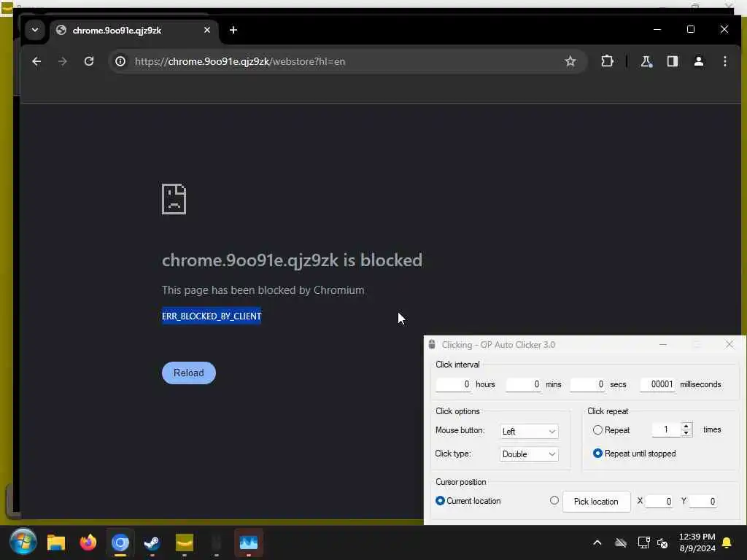Open the profile avatar menu
The image size is (747, 560).
(x=698, y=61)
